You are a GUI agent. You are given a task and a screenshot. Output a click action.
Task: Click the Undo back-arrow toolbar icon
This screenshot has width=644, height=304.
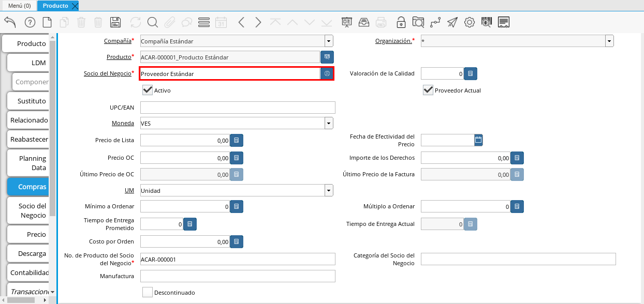tap(10, 22)
